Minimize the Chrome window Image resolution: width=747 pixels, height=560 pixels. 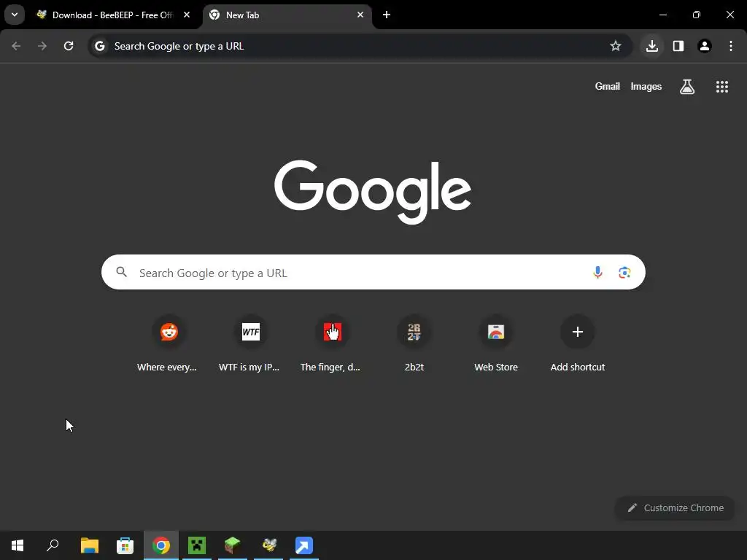point(662,15)
